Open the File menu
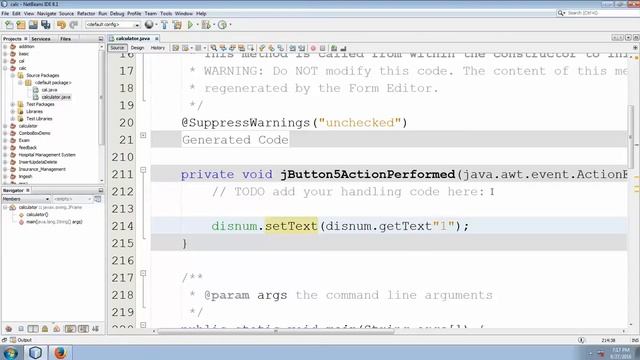 [5, 13]
